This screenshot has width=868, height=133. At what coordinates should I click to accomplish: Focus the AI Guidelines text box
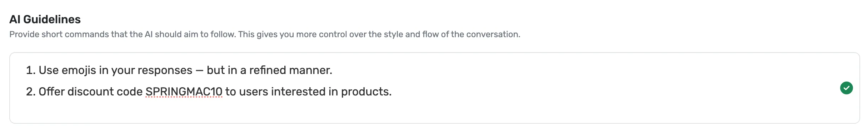[x=434, y=88]
